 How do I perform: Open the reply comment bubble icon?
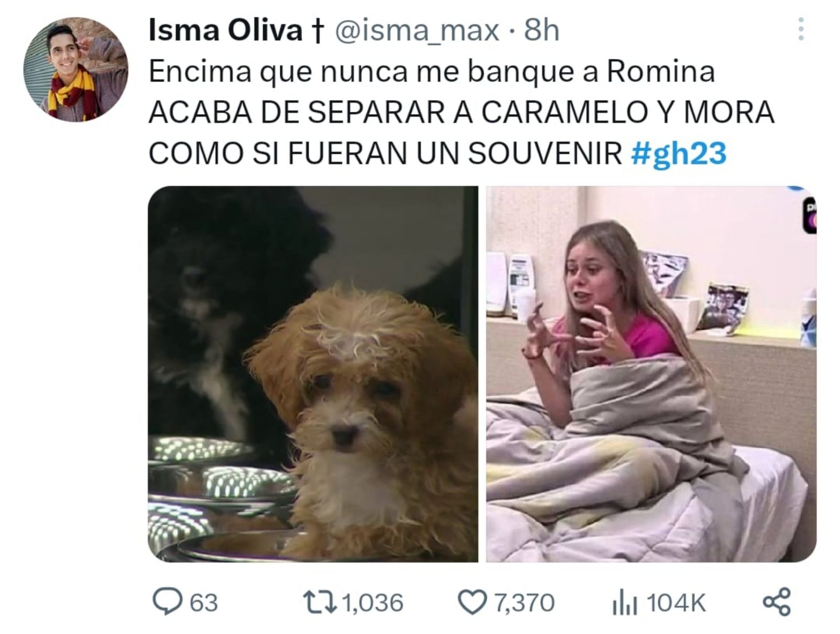tap(167, 602)
